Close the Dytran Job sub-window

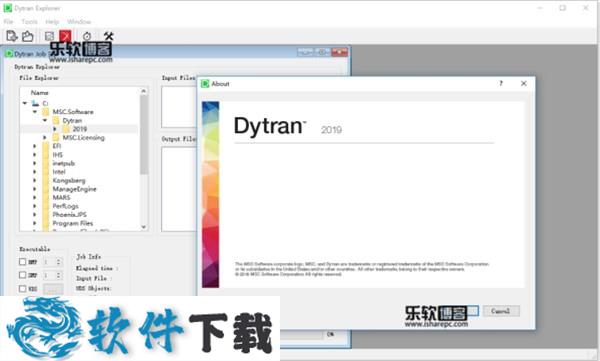(339, 52)
